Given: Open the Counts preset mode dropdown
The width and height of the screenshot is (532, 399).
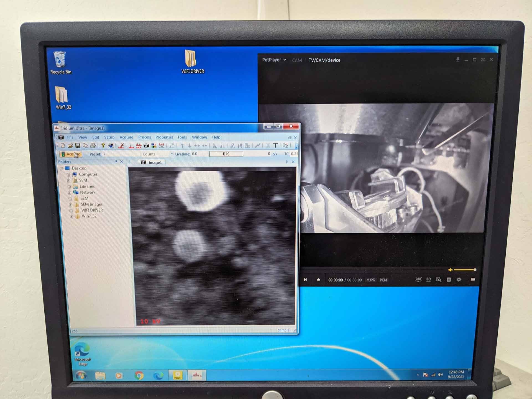Looking at the screenshot, I should (172, 154).
